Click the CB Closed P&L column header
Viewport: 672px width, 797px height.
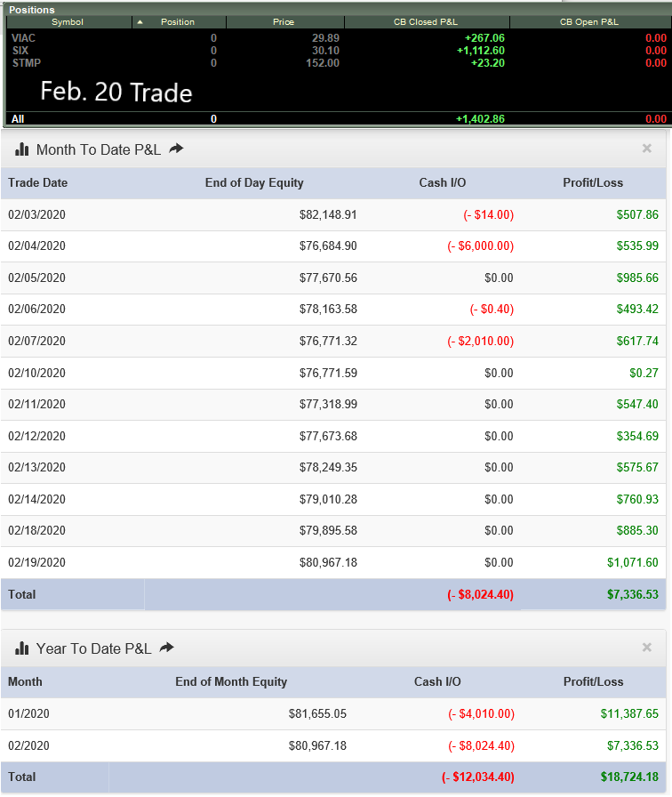(426, 22)
